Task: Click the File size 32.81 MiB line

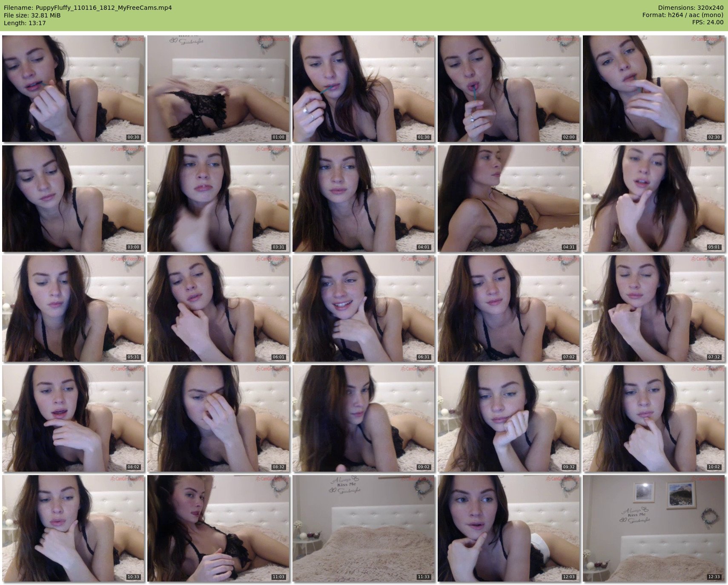Action: 32,15
